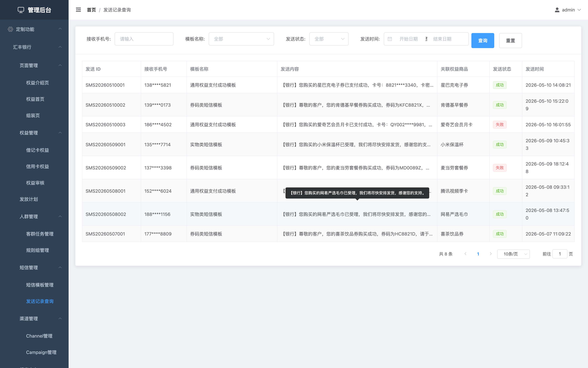Click the 共 8 条 total count

point(446,254)
